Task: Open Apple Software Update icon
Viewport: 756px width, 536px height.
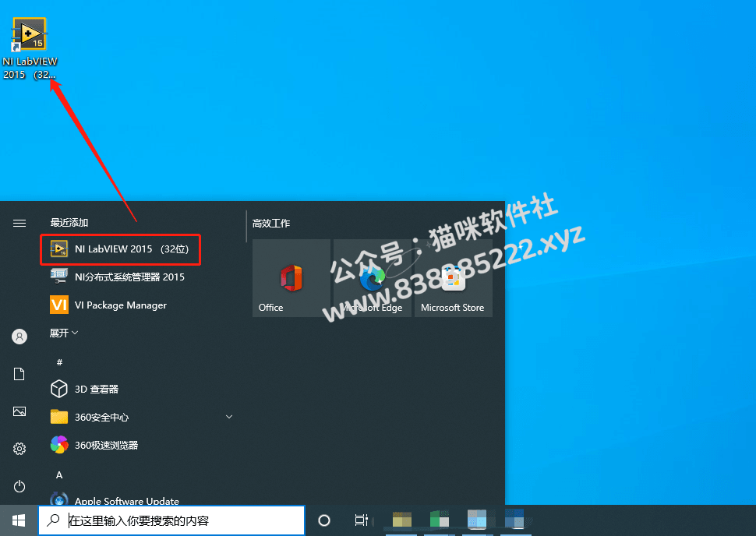Action: (59, 499)
